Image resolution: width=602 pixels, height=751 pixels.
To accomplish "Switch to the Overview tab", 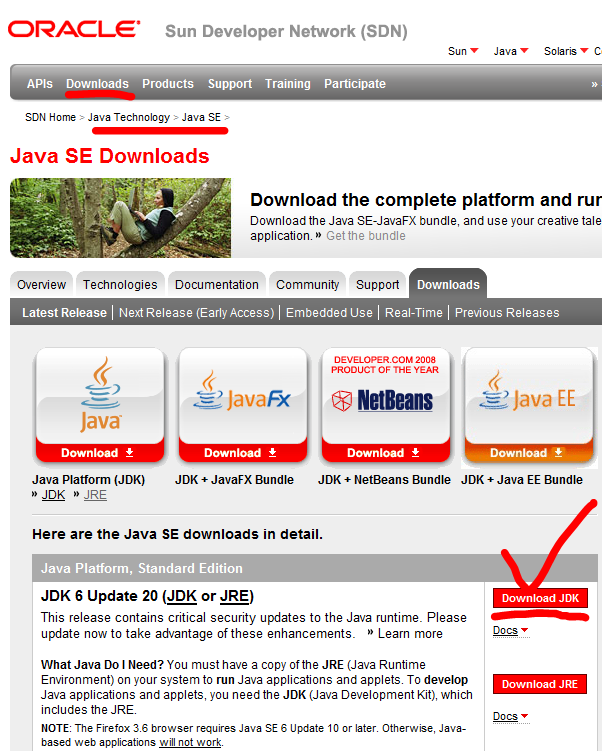I will coord(42,284).
